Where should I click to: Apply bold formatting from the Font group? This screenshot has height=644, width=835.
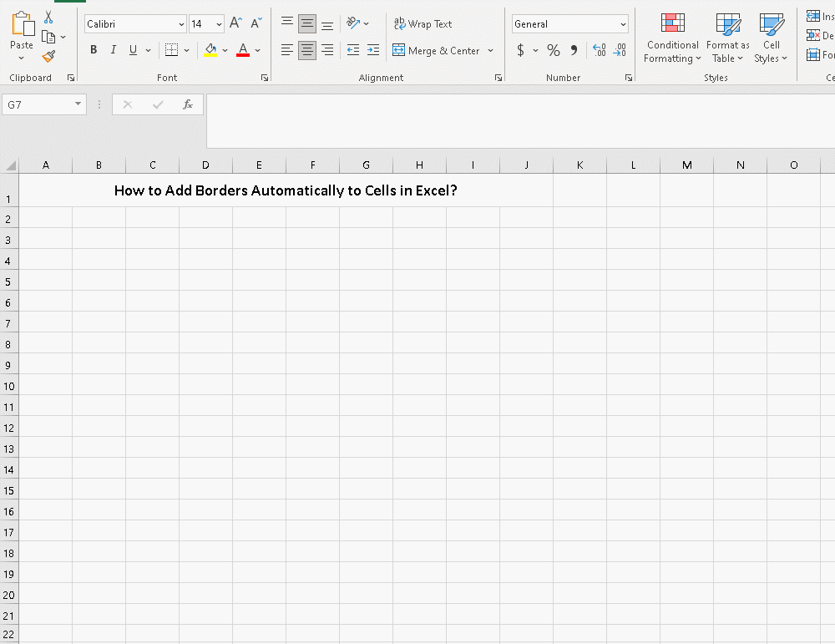[93, 49]
